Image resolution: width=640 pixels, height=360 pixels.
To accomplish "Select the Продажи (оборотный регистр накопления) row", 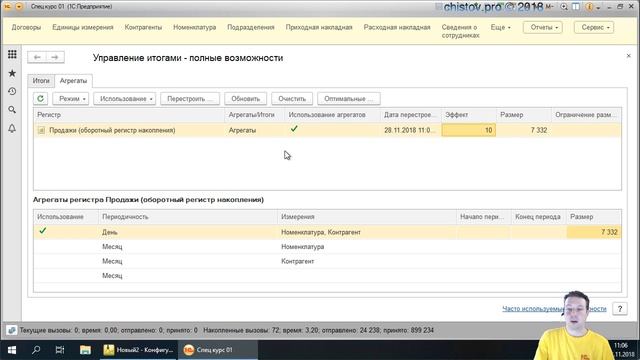I will point(327,130).
